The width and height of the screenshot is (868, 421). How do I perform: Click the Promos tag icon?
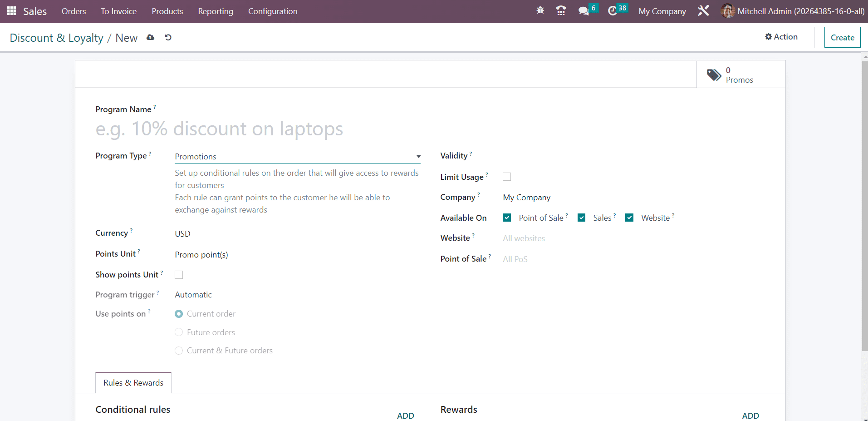click(x=714, y=75)
